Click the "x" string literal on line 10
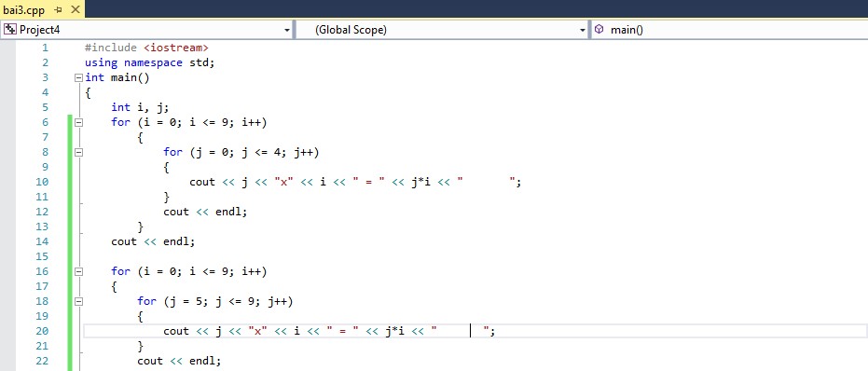The width and height of the screenshot is (868, 371). (x=284, y=182)
